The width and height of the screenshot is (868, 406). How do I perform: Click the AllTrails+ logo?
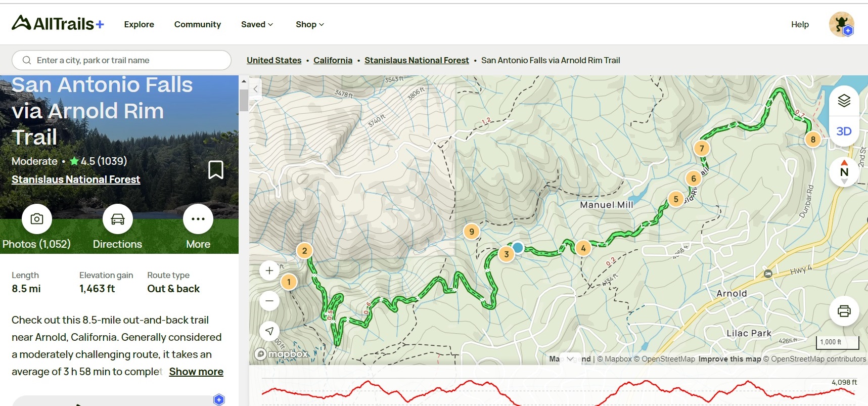click(x=58, y=23)
